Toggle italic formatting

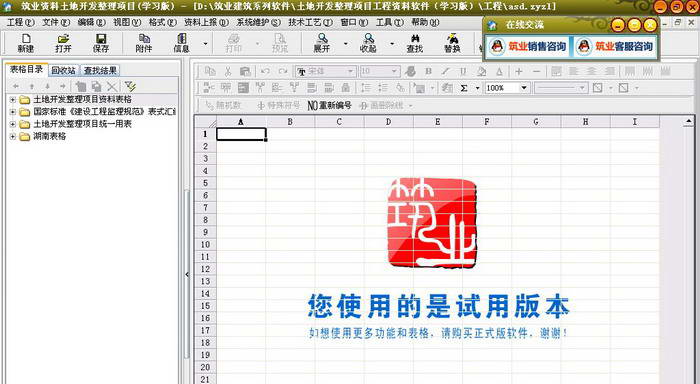446,71
